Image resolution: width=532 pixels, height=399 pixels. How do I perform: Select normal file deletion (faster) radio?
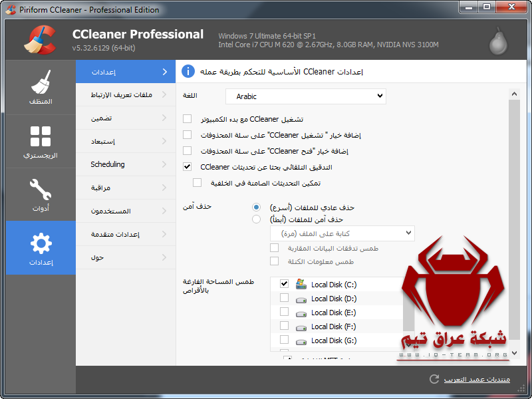click(256, 207)
